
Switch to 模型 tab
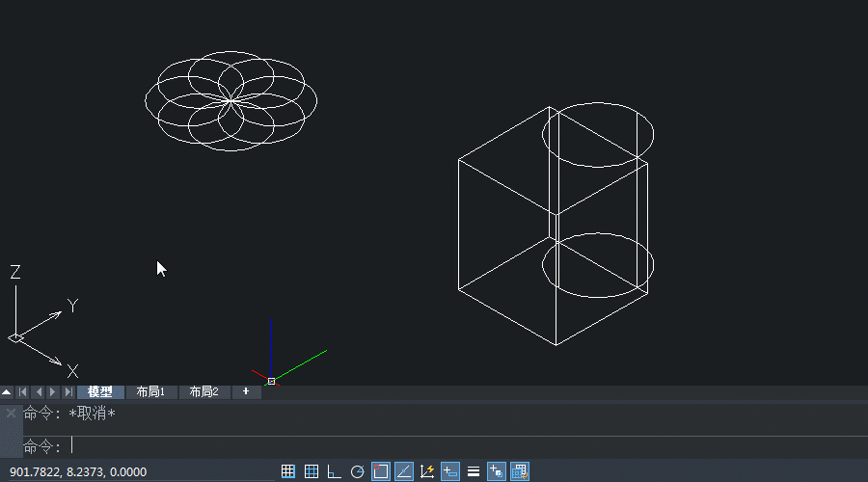pos(100,392)
